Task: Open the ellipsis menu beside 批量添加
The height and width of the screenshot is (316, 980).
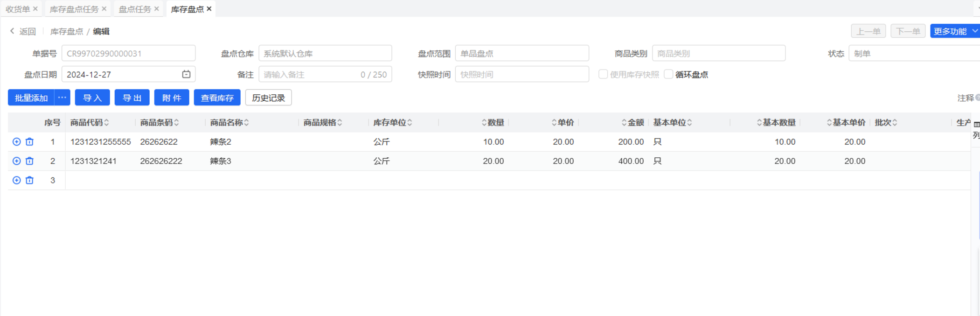Action: point(62,98)
